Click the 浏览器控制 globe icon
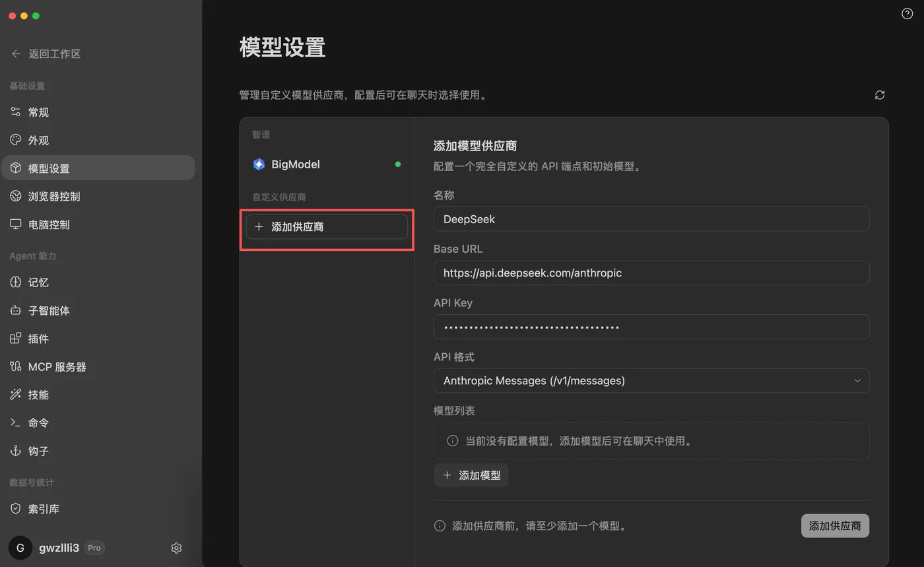924x567 pixels. tap(16, 196)
